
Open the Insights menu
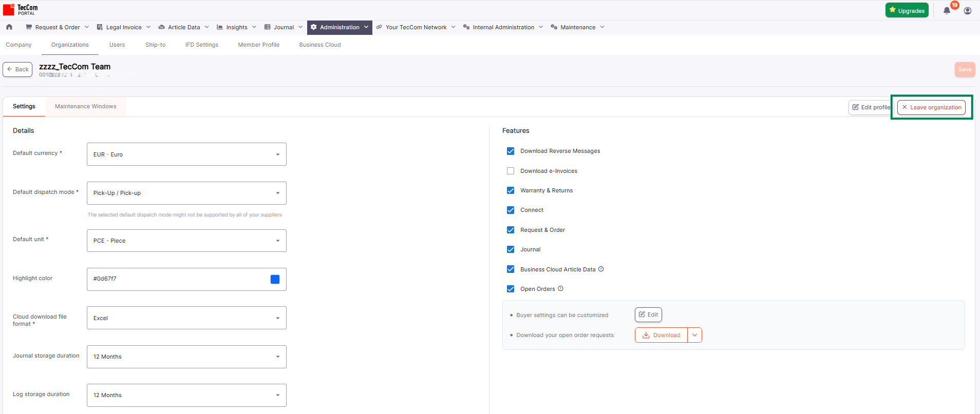coord(236,27)
